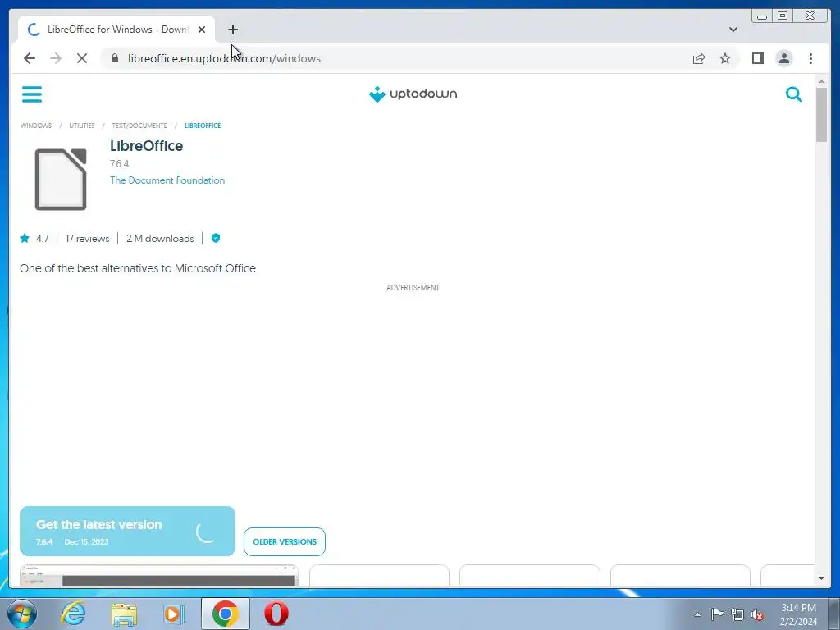Click the site lock security icon

click(115, 58)
